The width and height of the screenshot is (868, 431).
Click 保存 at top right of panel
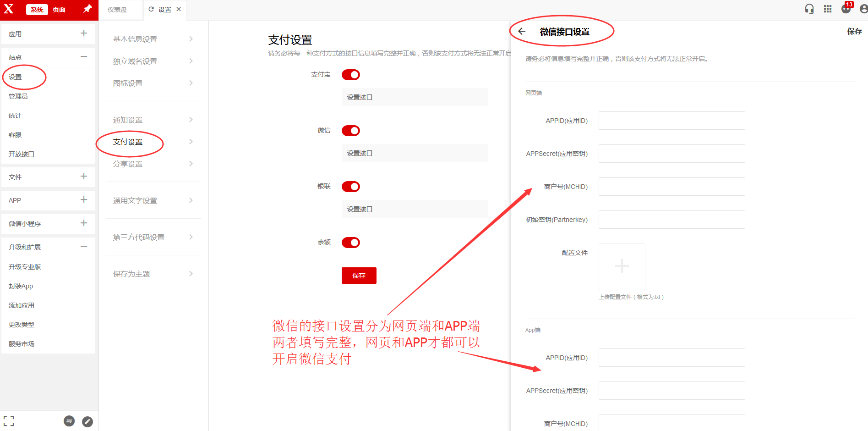coord(854,31)
